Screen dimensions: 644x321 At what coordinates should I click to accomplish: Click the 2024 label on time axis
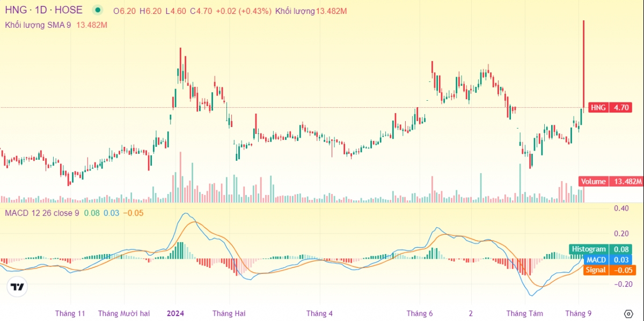[x=175, y=313]
